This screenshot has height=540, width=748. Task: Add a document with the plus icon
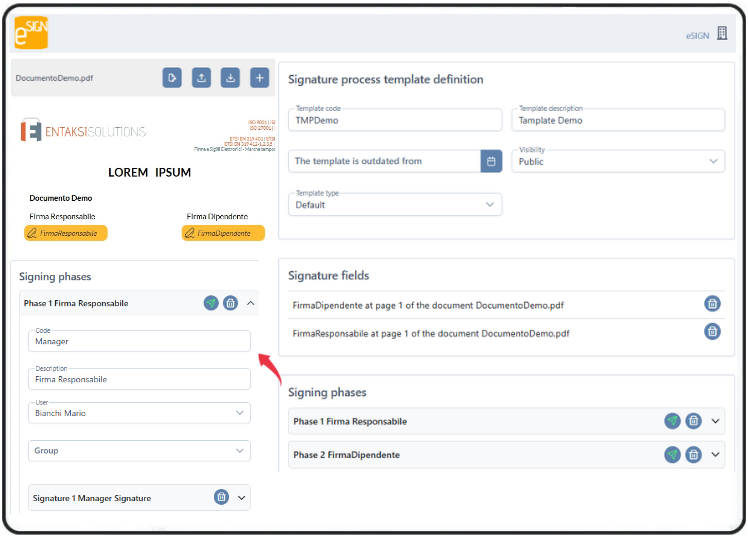[x=260, y=78]
